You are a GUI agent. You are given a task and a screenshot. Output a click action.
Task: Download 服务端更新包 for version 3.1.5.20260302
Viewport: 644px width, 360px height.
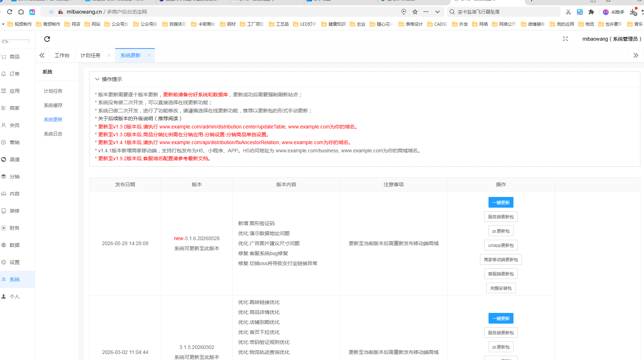coord(501,333)
